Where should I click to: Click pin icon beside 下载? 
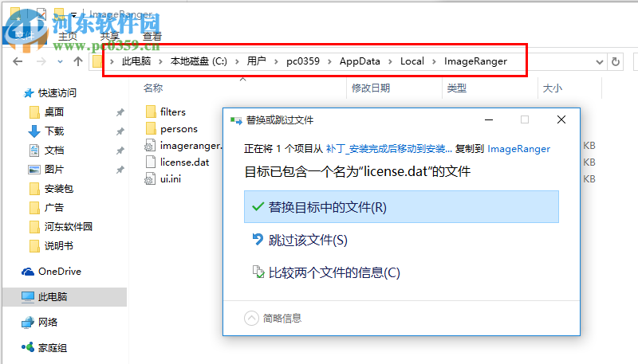(x=120, y=131)
